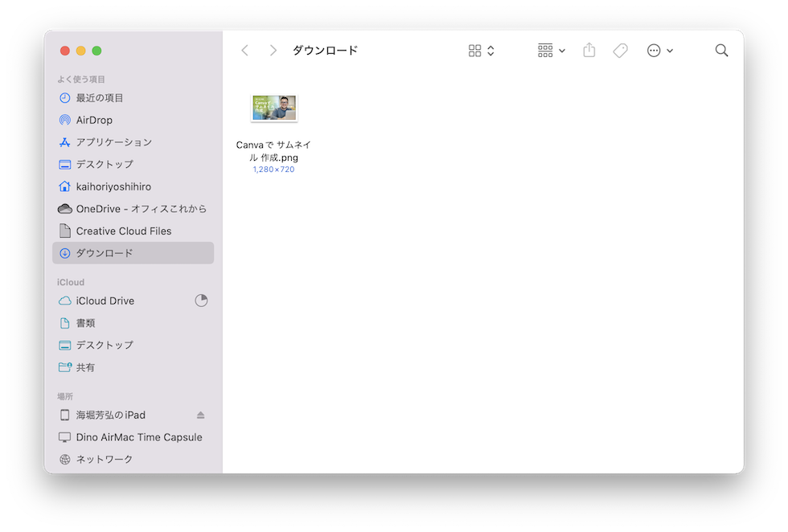788x532 pixels.
Task: Navigate back with the left arrow
Action: click(245, 50)
